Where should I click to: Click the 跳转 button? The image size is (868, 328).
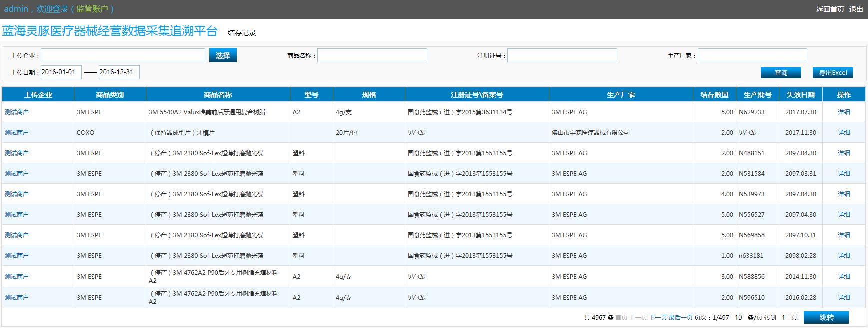click(826, 318)
